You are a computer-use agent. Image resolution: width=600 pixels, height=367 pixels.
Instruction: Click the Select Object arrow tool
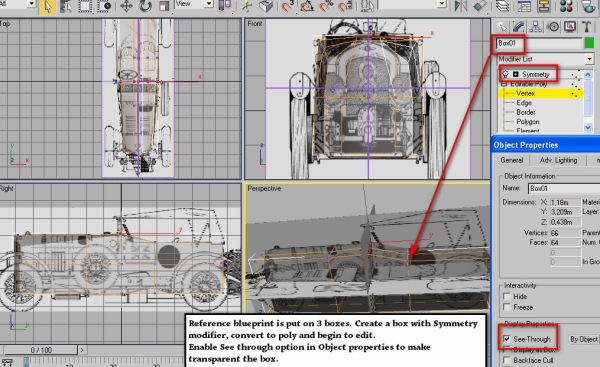pos(47,7)
